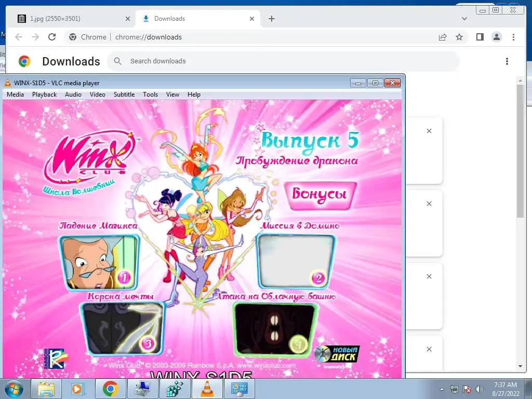The height and width of the screenshot is (399, 532).
Task: Select the Downloads tab
Action: 198,19
